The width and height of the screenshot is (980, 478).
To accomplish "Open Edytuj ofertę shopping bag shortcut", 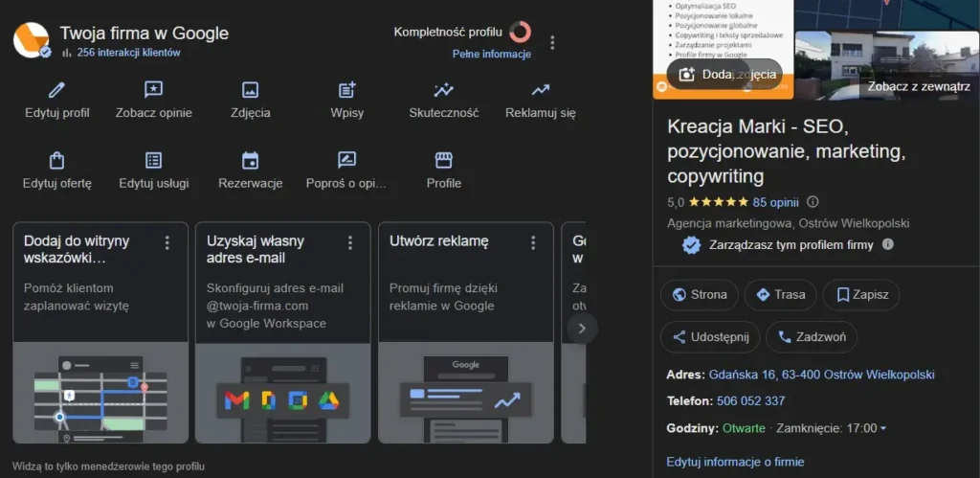I will (x=56, y=171).
